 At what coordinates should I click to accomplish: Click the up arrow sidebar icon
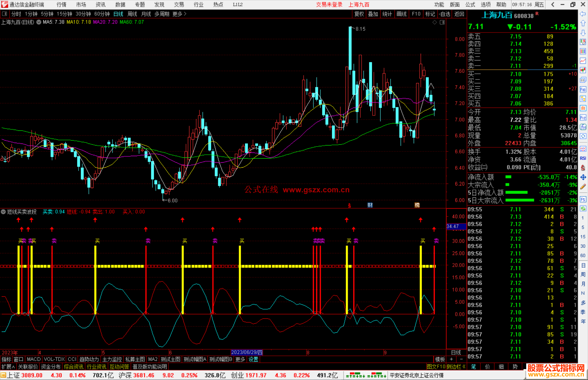tap(583, 23)
